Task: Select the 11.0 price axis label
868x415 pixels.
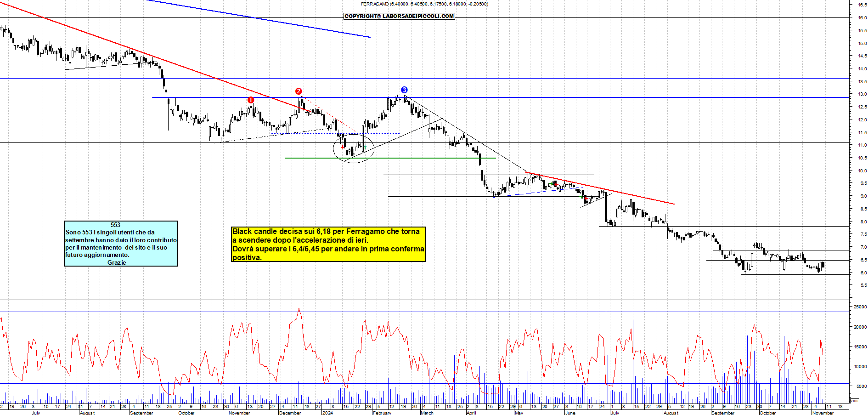Action: (862, 145)
